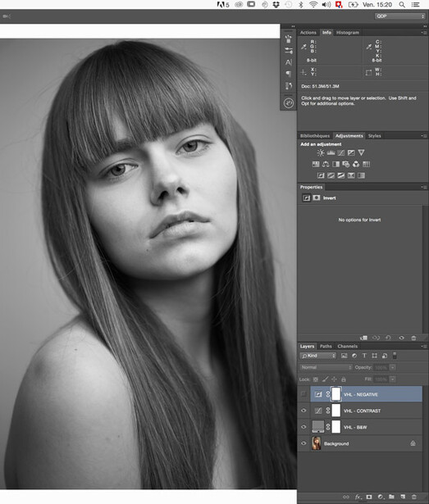Screen dimensions: 429x504
Task: Add a Gradient Map adjustment
Action: click(x=351, y=175)
